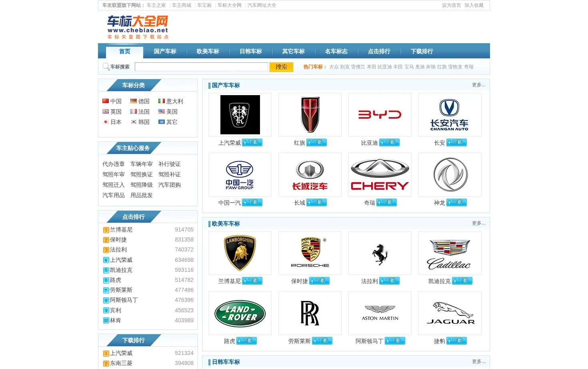Download the 捷豹 logo
Screen dimensions: 588x369
(456, 341)
